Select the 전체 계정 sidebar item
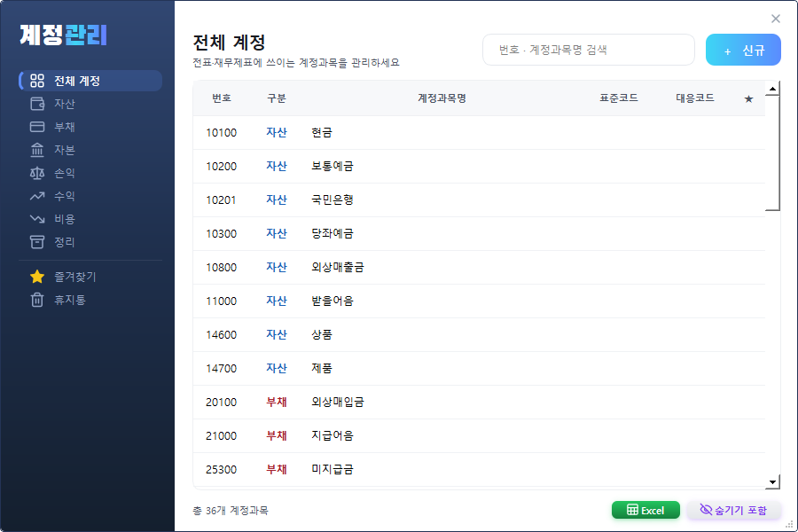798x532 pixels. pos(90,81)
